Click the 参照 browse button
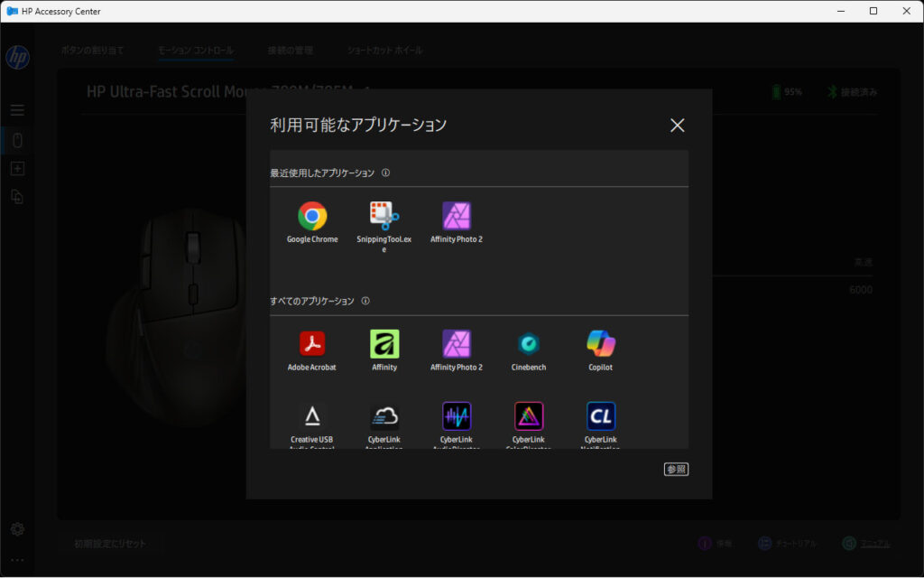Screen dimensions: 924x578 676,469
